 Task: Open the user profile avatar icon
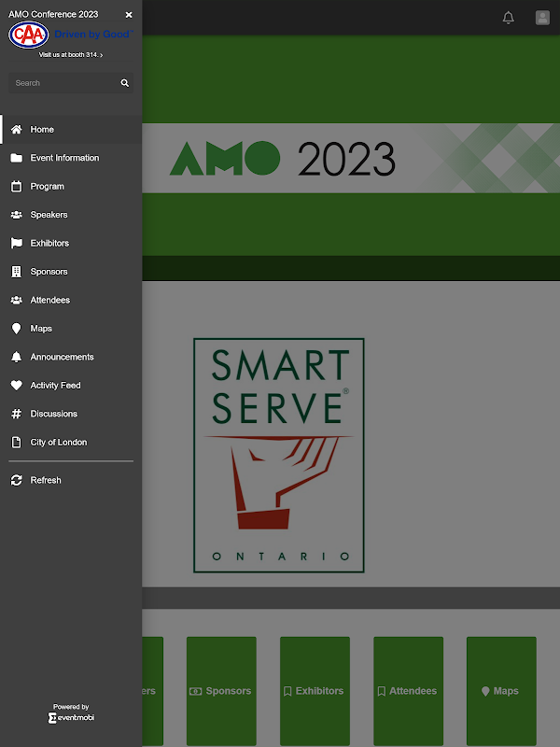tap(542, 18)
